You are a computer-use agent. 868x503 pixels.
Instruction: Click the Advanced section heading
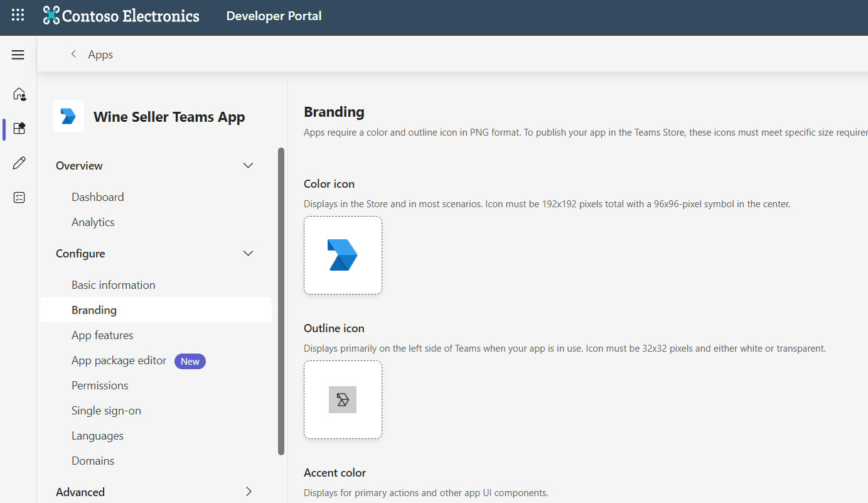coord(80,492)
